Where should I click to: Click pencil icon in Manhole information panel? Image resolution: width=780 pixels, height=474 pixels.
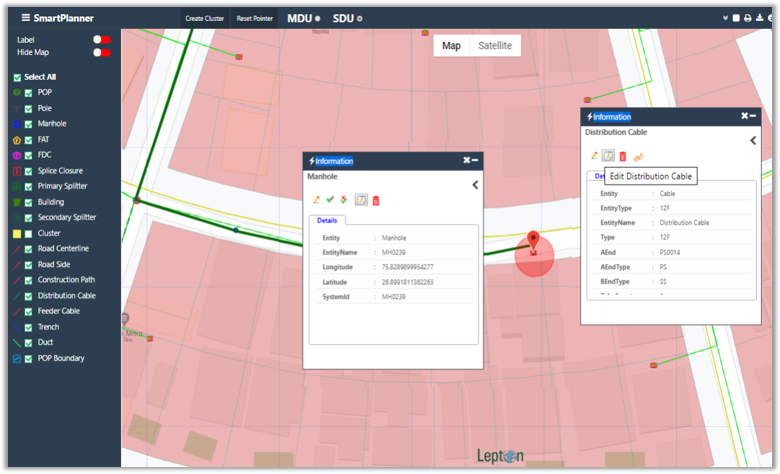pyautogui.click(x=316, y=200)
